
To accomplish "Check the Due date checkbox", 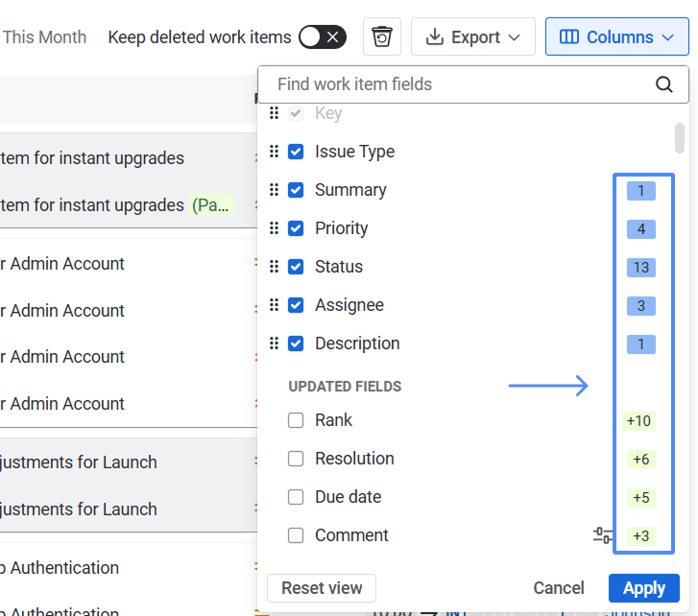I will (297, 497).
